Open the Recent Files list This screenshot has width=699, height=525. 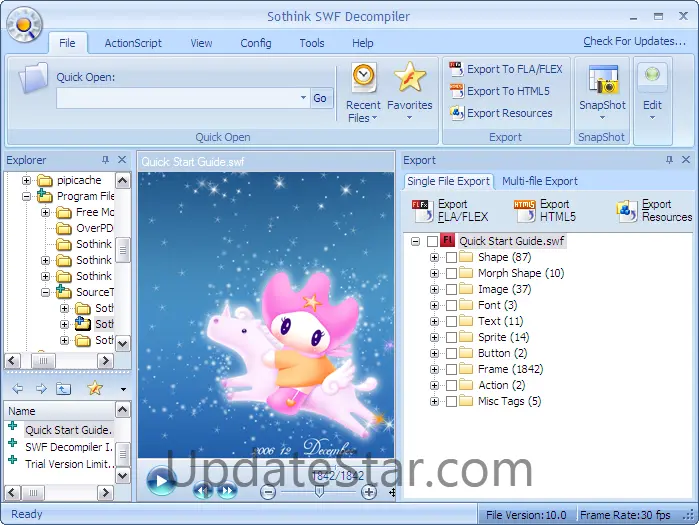[x=363, y=93]
